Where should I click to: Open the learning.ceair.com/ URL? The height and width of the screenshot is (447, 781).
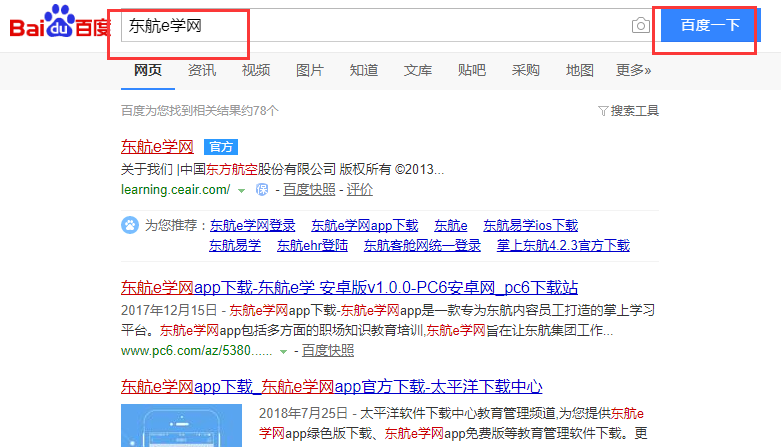(x=175, y=190)
